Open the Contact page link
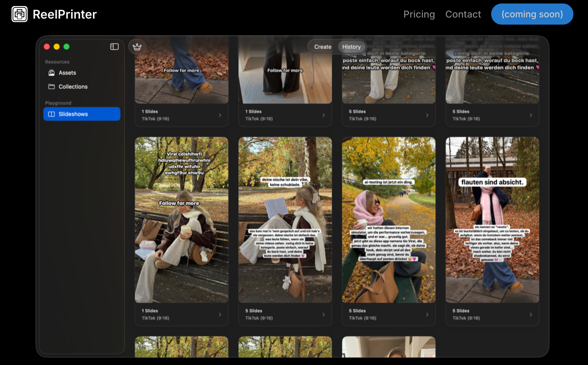The image size is (588, 365). coord(463,14)
